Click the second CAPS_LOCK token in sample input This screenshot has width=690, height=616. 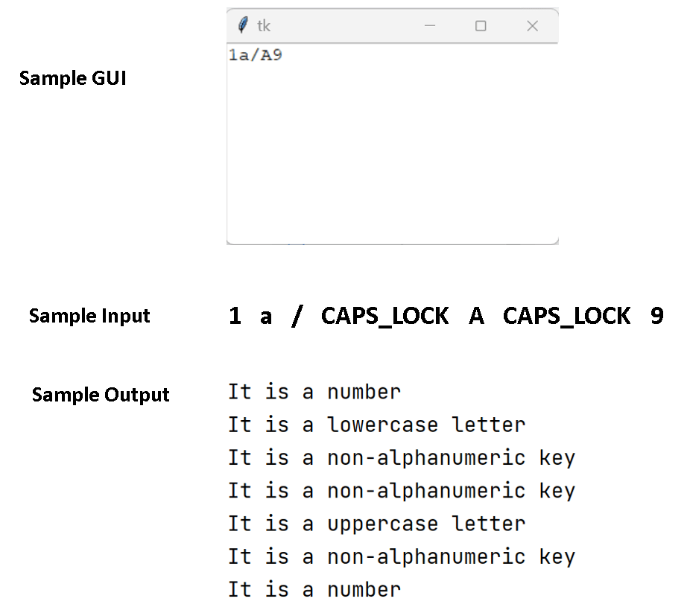pos(567,316)
